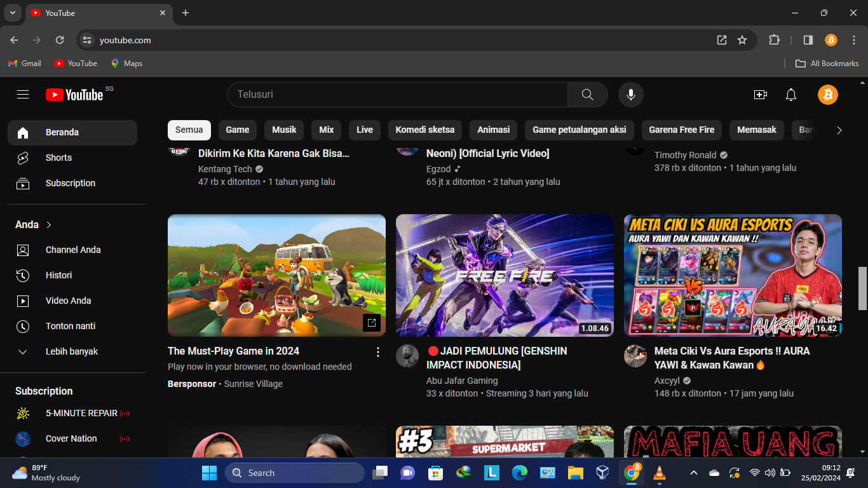Open the install app icon in address bar
Screen dimensions: 868x488
point(722,40)
